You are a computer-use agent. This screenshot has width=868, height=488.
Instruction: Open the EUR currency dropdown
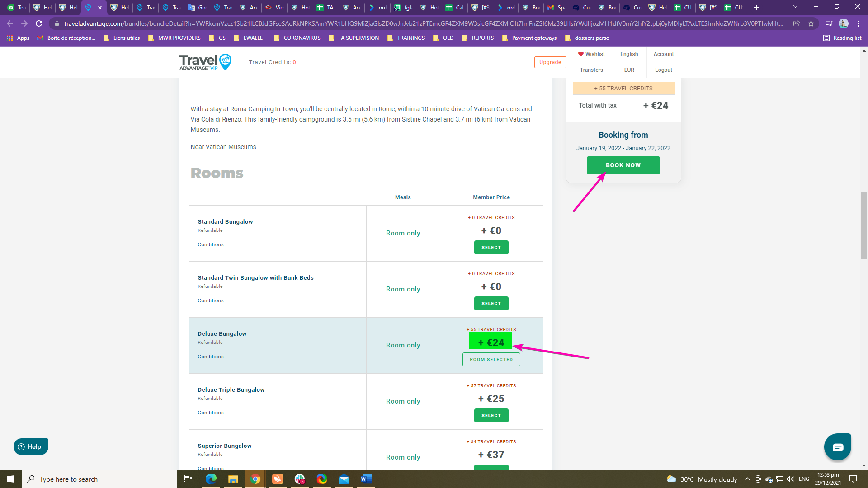pos(629,70)
